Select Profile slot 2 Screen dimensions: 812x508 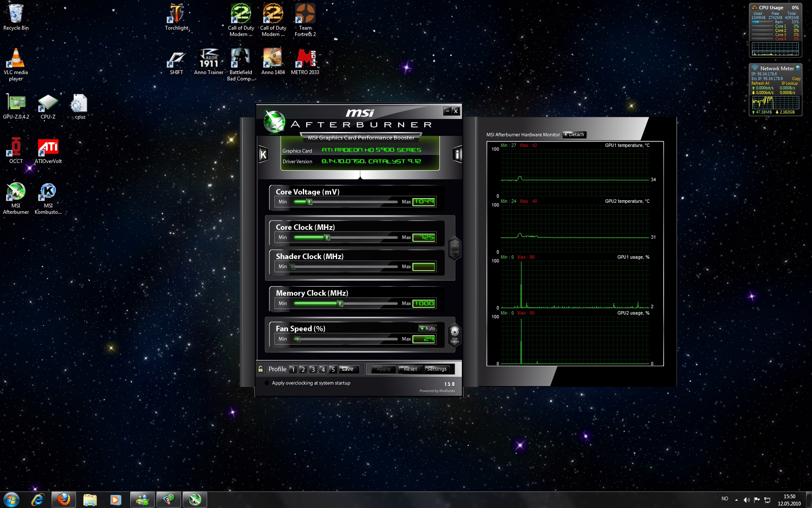click(x=303, y=370)
